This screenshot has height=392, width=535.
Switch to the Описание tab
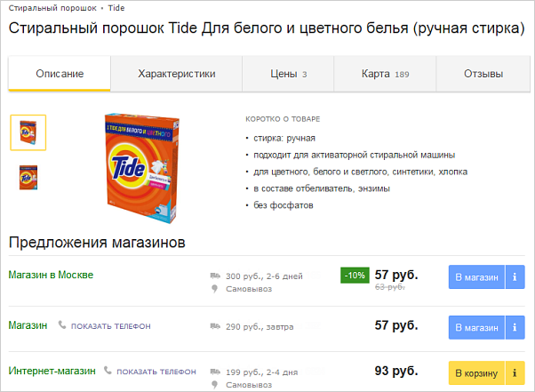60,74
